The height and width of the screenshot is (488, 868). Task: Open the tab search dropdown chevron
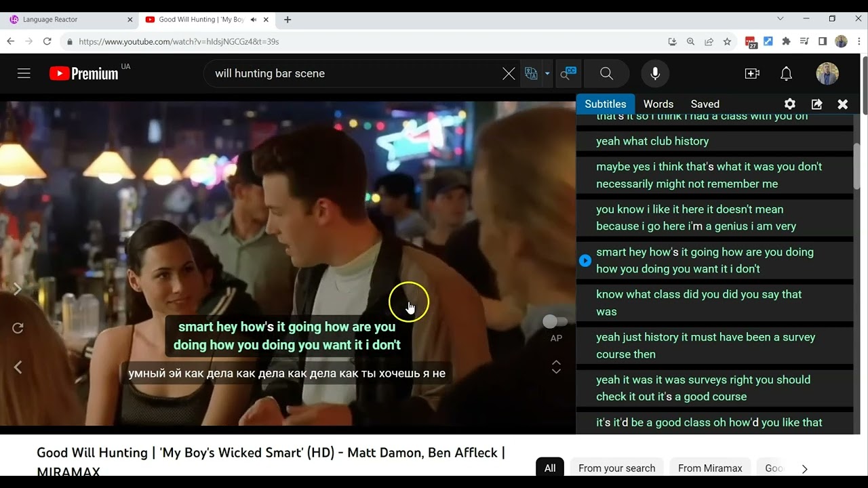tap(781, 19)
